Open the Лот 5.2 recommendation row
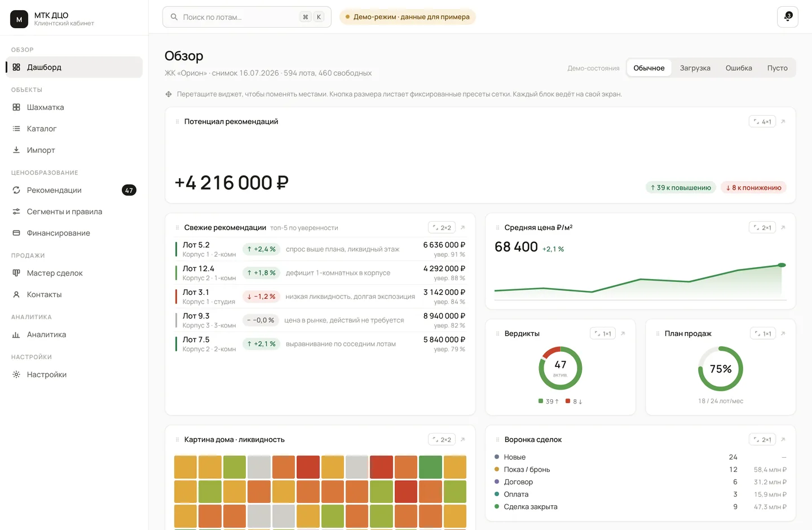The width and height of the screenshot is (812, 530). (320, 249)
